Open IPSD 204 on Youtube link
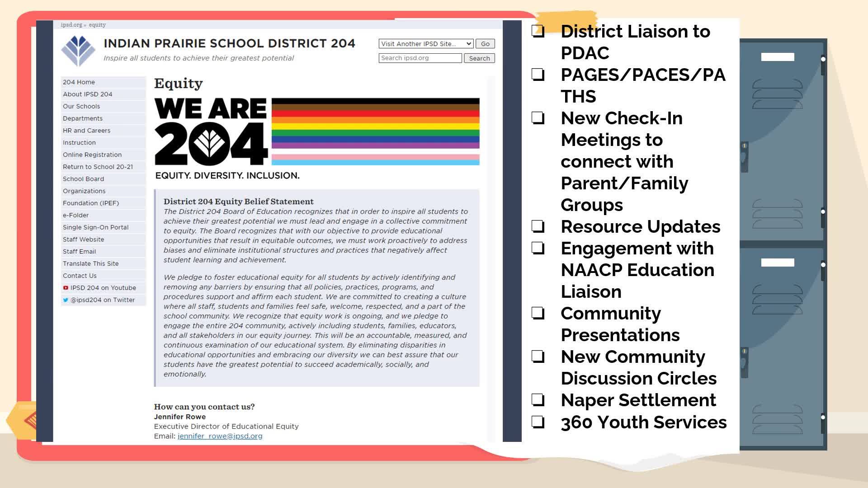 tap(103, 288)
